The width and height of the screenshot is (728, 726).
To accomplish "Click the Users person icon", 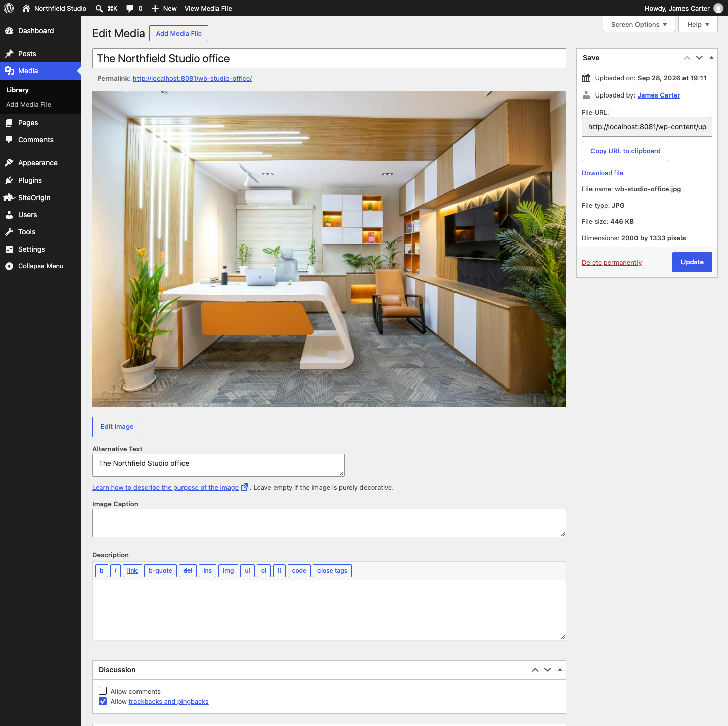I will 9,215.
